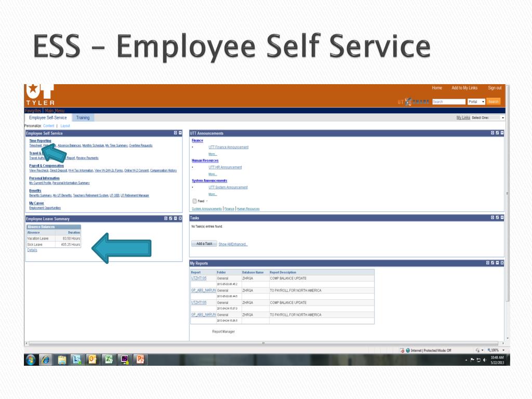The width and height of the screenshot is (532, 399).
Task: Open the first UTZHT105 report link
Action: coord(199,278)
